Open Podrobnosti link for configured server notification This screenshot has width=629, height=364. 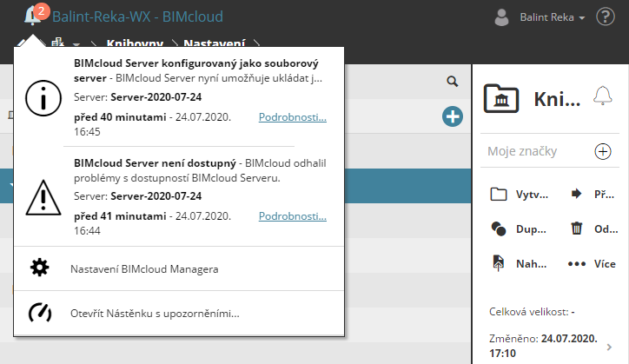[293, 117]
